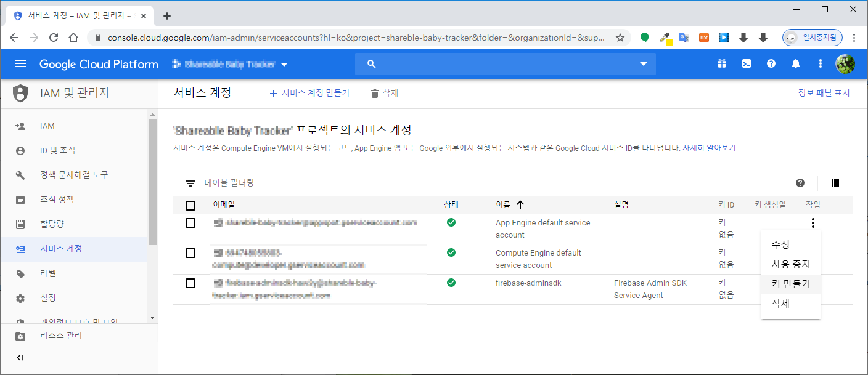Screen dimensions: 868x375
Task: Go back with browser back arrow
Action: pyautogui.click(x=14, y=38)
